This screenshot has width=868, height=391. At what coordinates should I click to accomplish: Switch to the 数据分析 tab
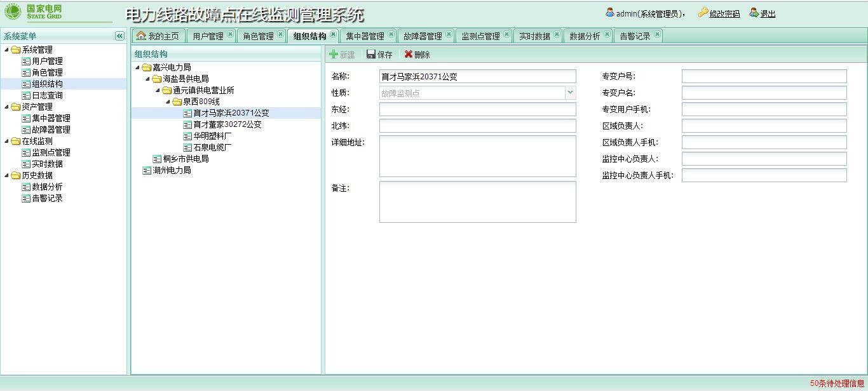[x=584, y=36]
